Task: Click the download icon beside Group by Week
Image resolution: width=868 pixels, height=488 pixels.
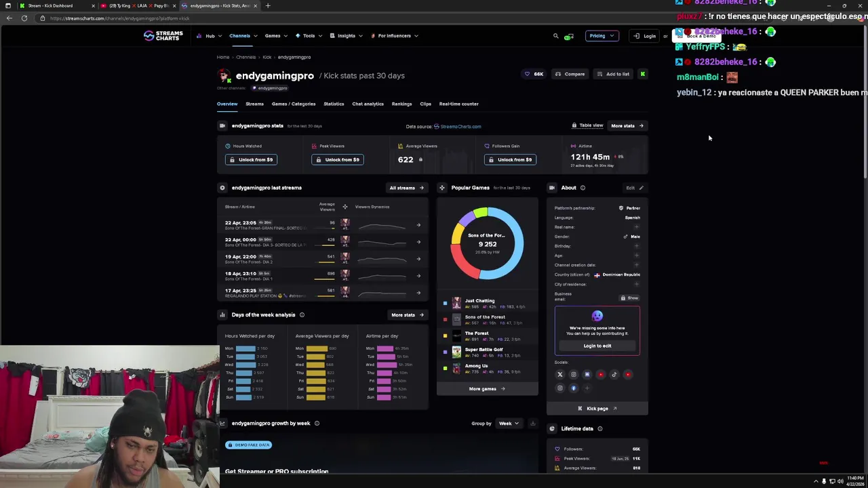Action: pyautogui.click(x=532, y=424)
